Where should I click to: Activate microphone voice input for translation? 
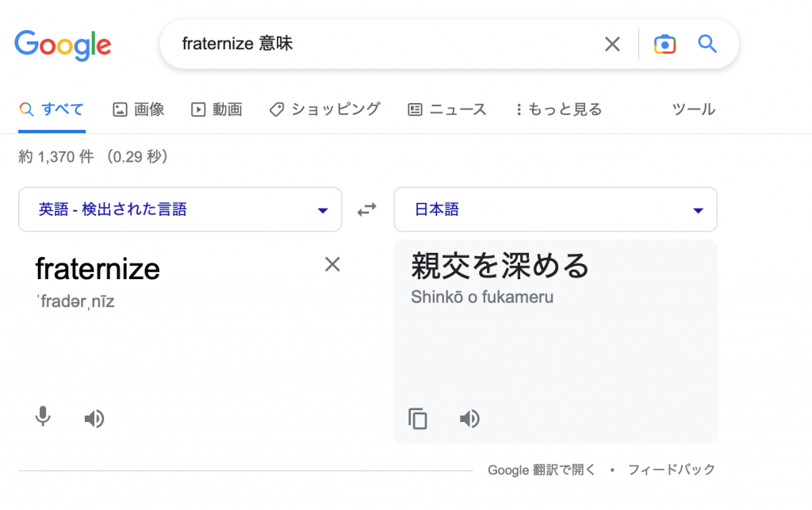click(x=44, y=417)
